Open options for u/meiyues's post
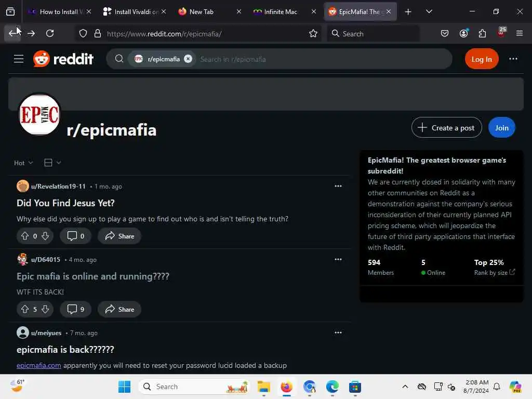 click(338, 332)
